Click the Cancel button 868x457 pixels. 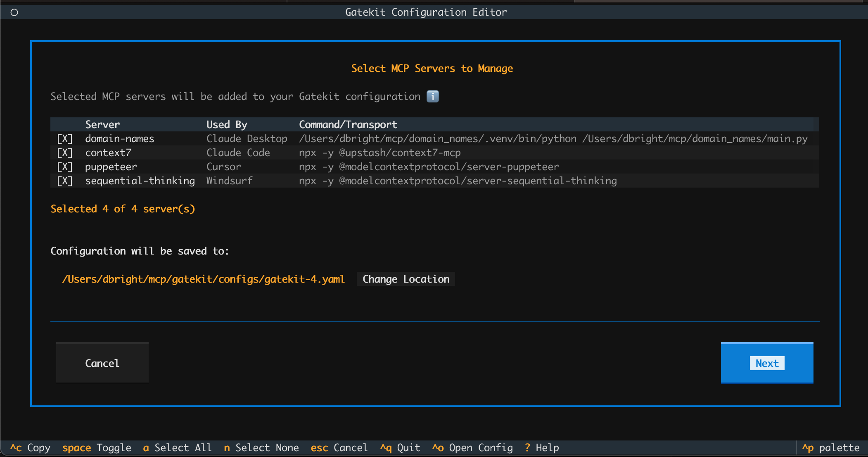(102, 363)
